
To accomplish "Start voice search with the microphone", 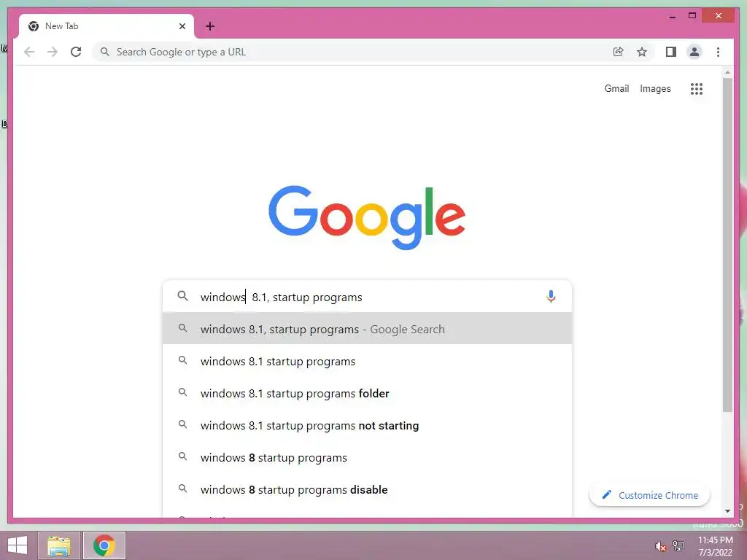I will [551, 297].
